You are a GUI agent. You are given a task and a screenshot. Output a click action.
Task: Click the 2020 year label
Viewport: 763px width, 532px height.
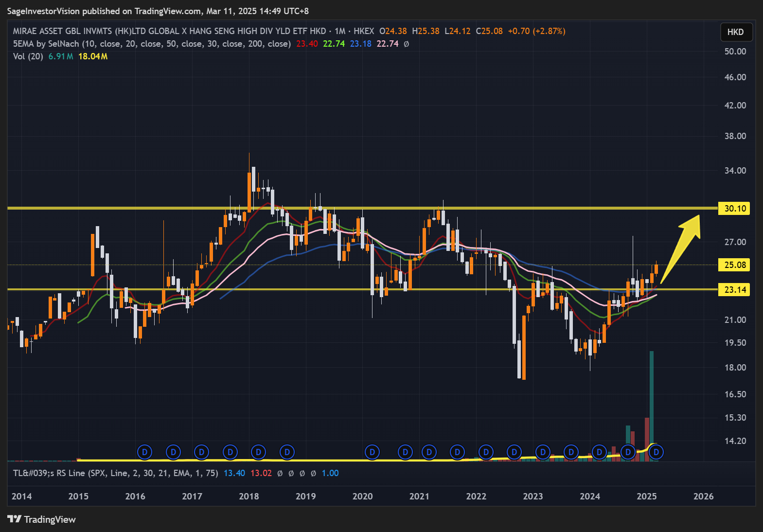[362, 497]
